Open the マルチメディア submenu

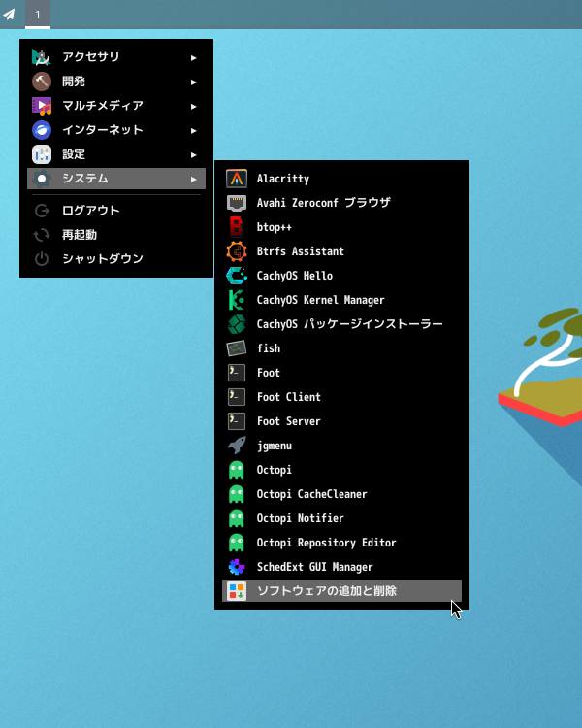116,106
